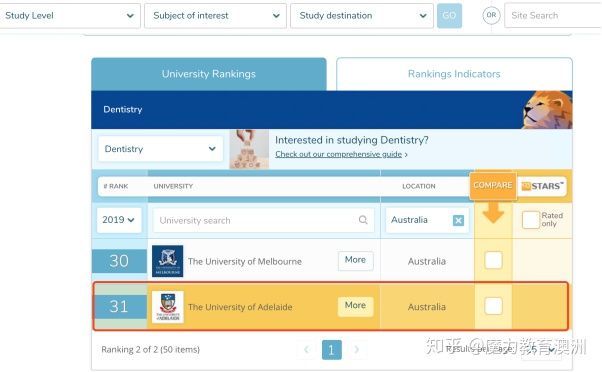This screenshot has width=602, height=372.
Task: Click the lion mascot image
Action: (x=547, y=110)
